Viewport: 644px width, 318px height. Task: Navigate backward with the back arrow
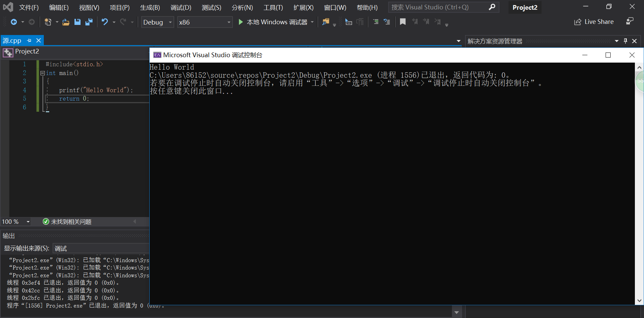click(14, 22)
